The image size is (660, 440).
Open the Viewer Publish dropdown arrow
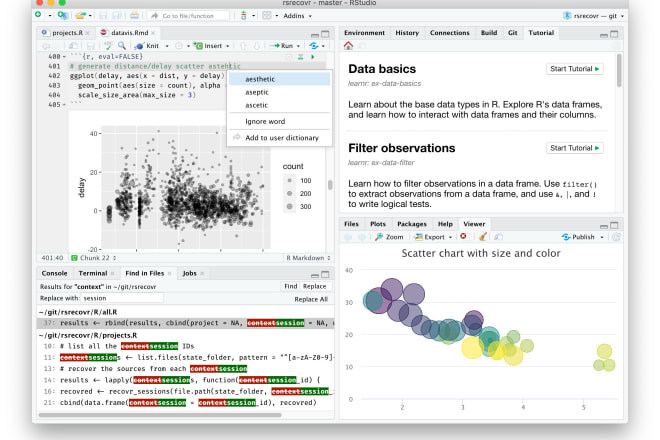coord(602,237)
